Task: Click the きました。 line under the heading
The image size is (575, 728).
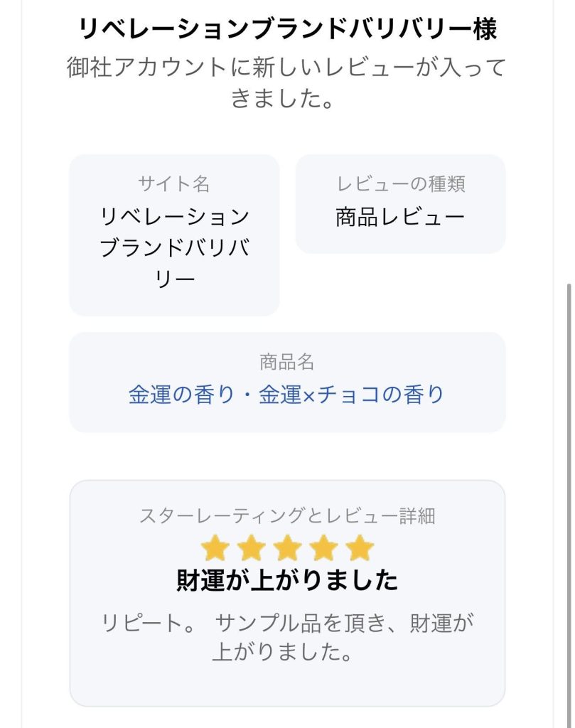Action: [283, 98]
